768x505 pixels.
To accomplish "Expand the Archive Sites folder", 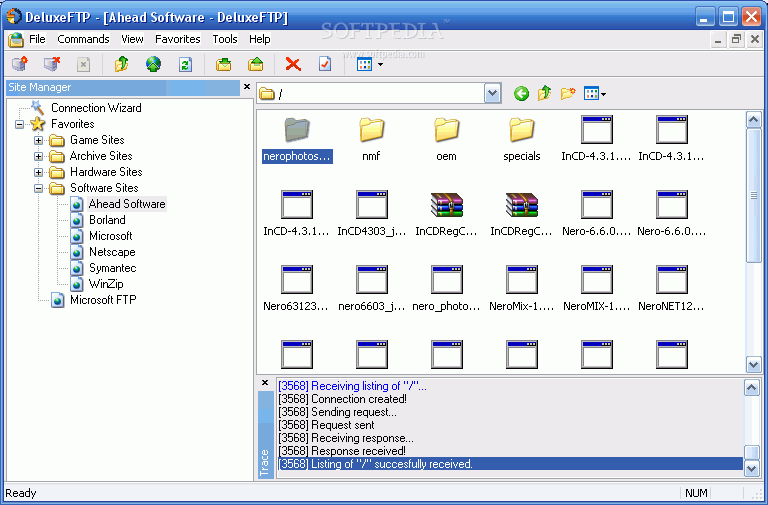I will [x=38, y=156].
